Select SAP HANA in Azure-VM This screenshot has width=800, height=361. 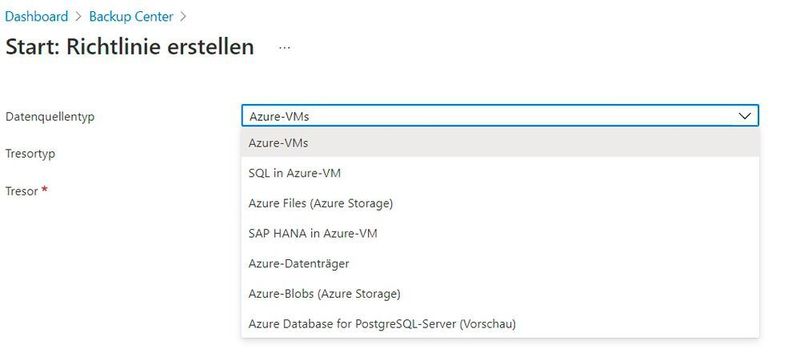click(x=500, y=234)
